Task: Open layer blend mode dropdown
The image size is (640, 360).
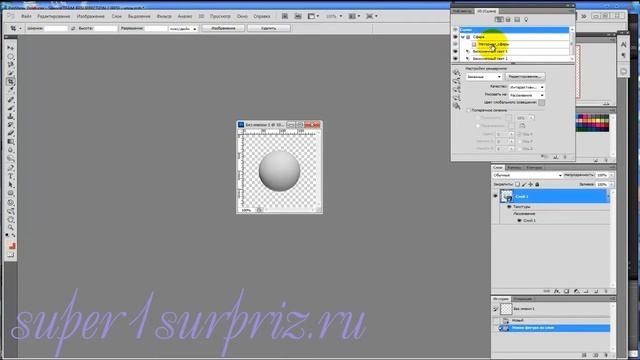Action: coord(527,175)
